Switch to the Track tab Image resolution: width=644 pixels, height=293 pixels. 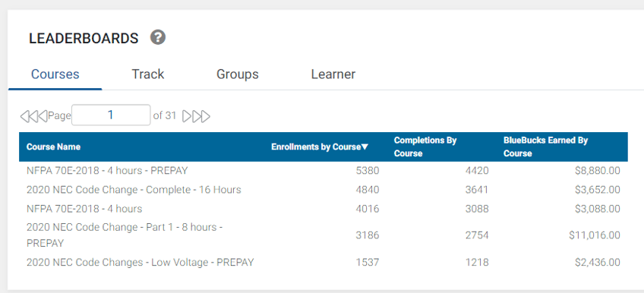coord(148,74)
